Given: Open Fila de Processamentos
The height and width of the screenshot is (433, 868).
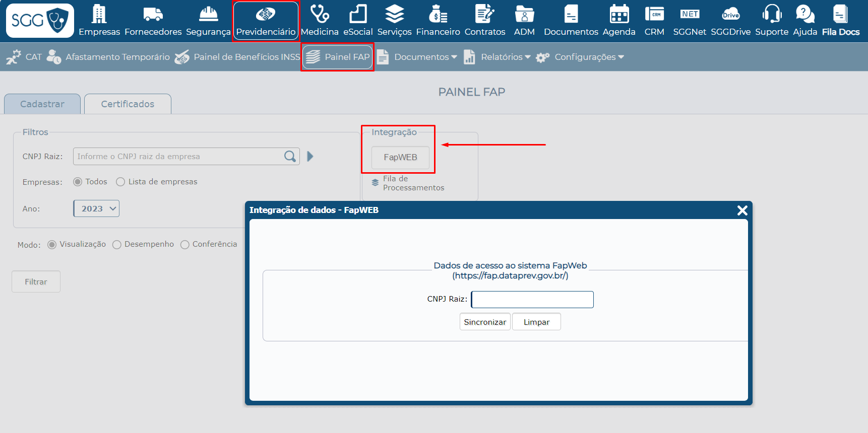Looking at the screenshot, I should (x=408, y=183).
